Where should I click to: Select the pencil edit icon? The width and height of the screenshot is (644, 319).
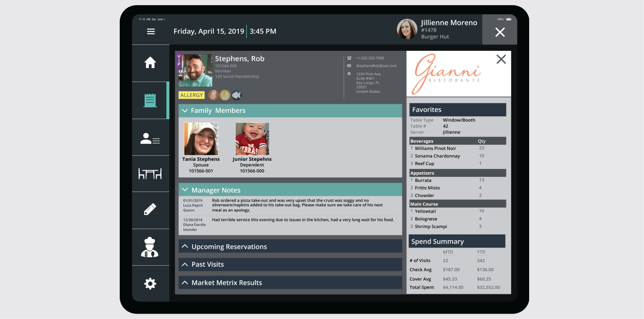tap(150, 210)
